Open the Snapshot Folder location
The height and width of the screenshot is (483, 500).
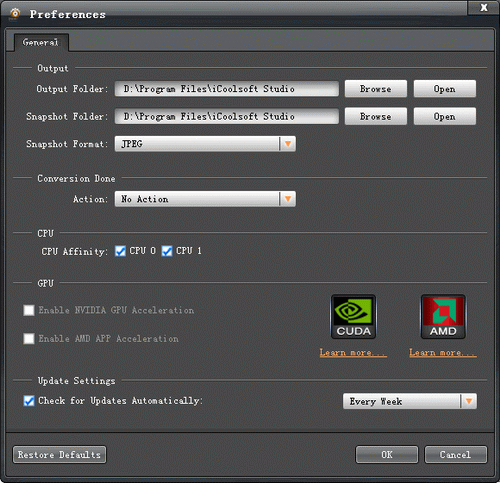(x=445, y=116)
